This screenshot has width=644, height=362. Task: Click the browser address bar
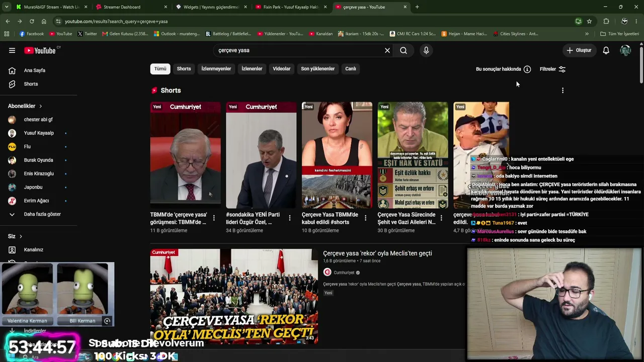(x=317, y=21)
